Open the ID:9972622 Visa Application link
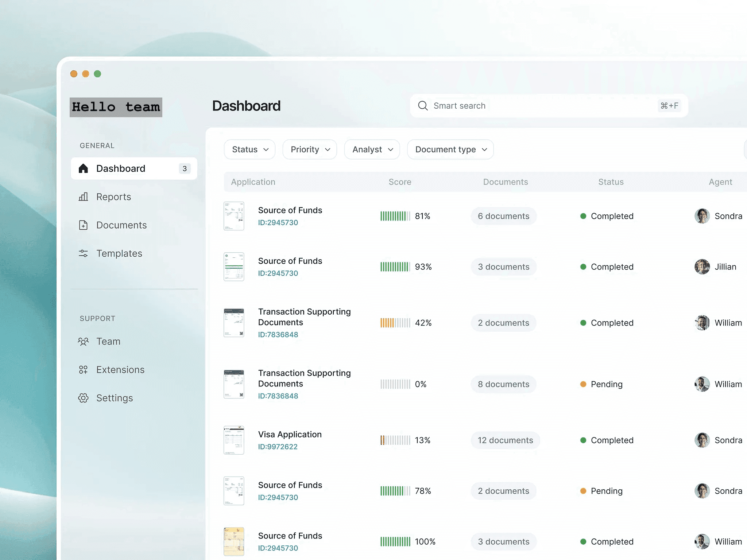This screenshot has width=747, height=560. pyautogui.click(x=278, y=447)
